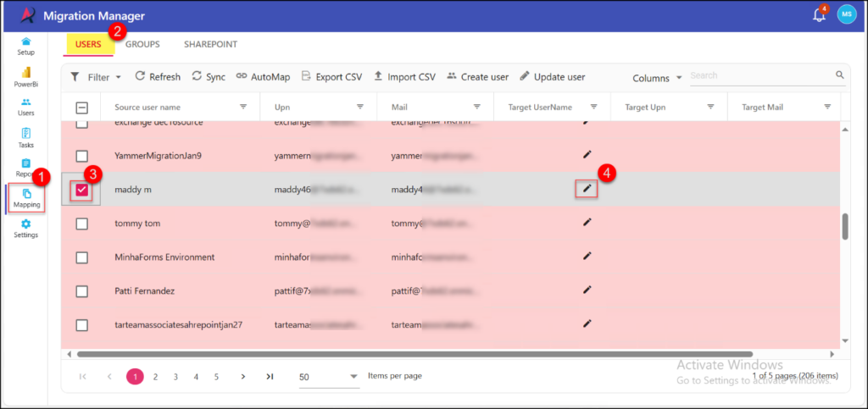Open PowerBi in the sidebar
This screenshot has width=868, height=409.
[x=25, y=78]
